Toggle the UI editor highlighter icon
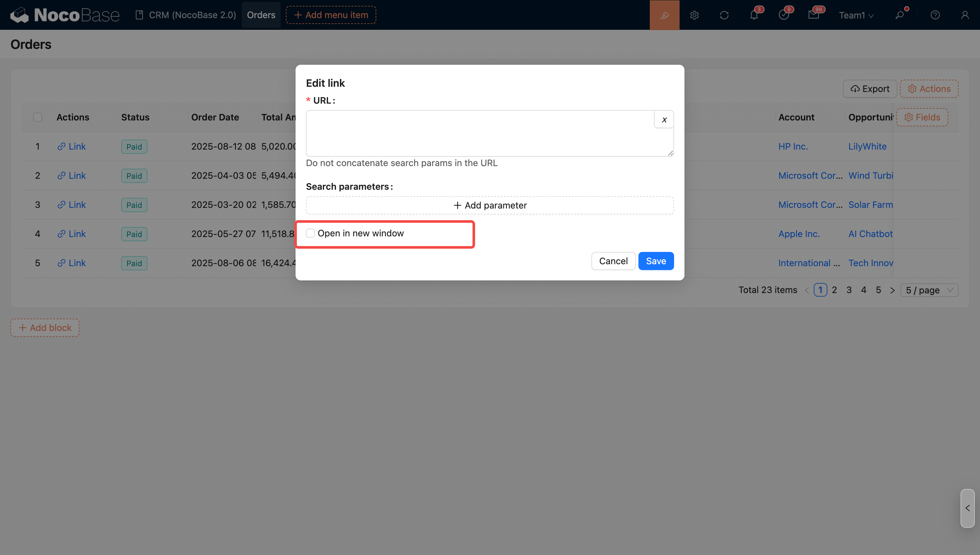Screen dimensions: 980x555 664,15
